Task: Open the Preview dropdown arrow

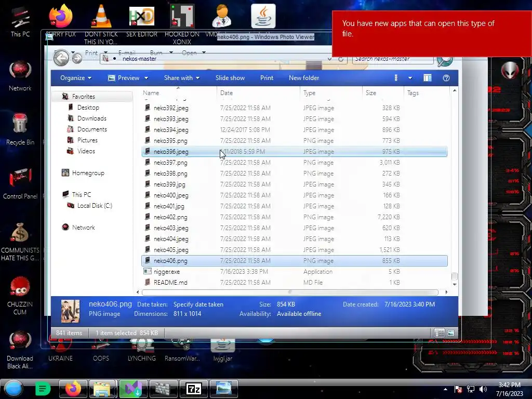Action: [146, 78]
